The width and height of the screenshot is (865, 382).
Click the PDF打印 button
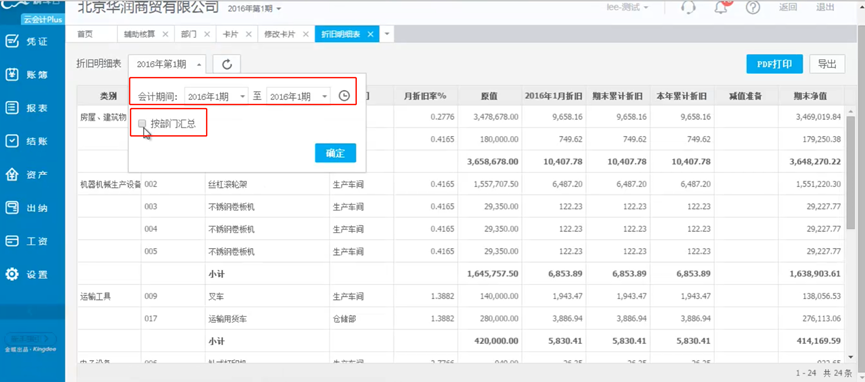tap(774, 63)
